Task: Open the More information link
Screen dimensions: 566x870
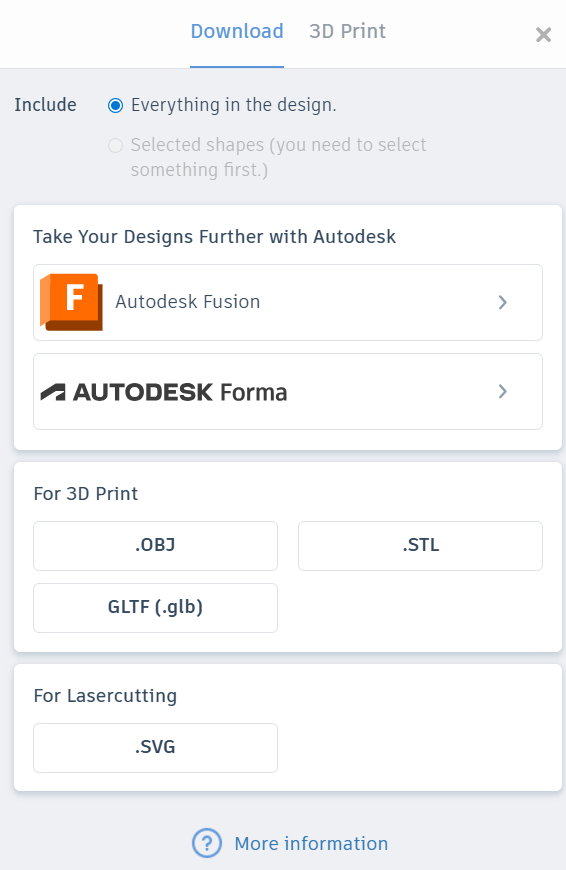Action: (x=311, y=843)
